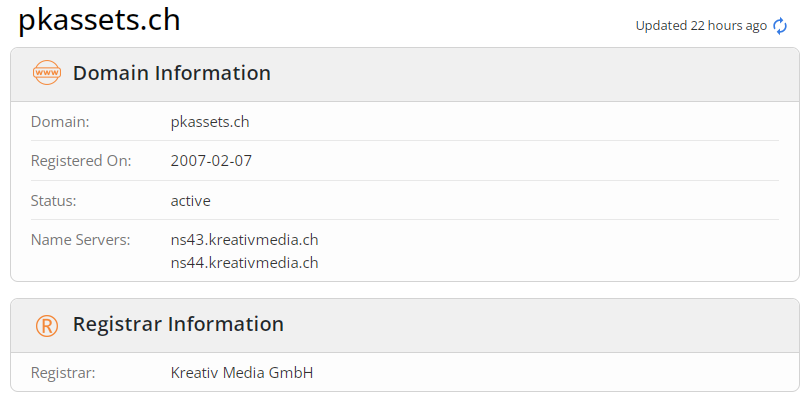Click the "Registrar:" field label

[63, 373]
